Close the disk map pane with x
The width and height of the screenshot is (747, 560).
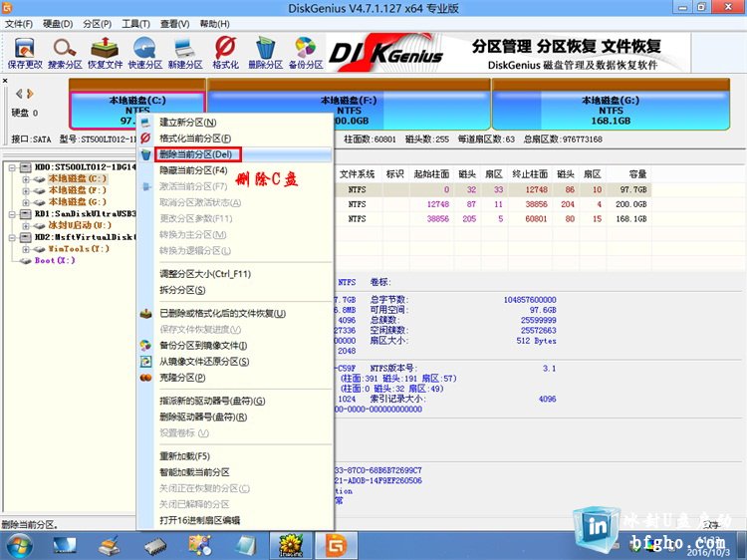click(5, 81)
